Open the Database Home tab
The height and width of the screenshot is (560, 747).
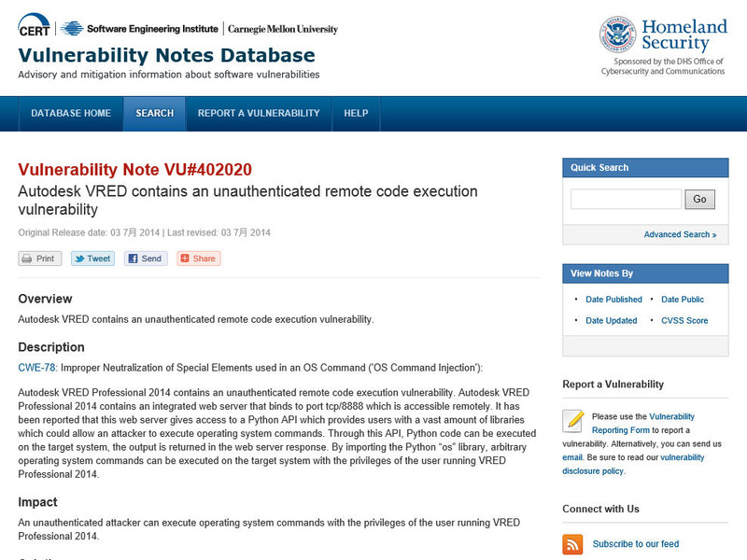[71, 113]
